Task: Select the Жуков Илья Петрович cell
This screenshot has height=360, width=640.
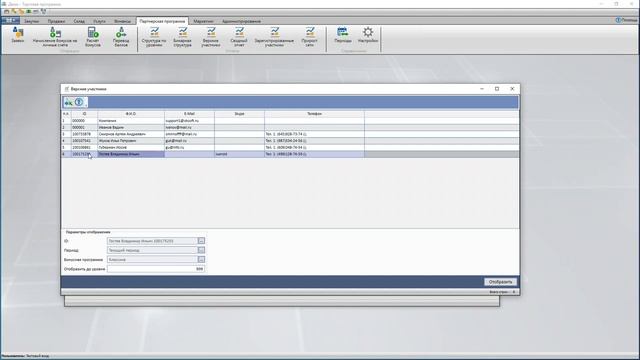Action: [131, 140]
